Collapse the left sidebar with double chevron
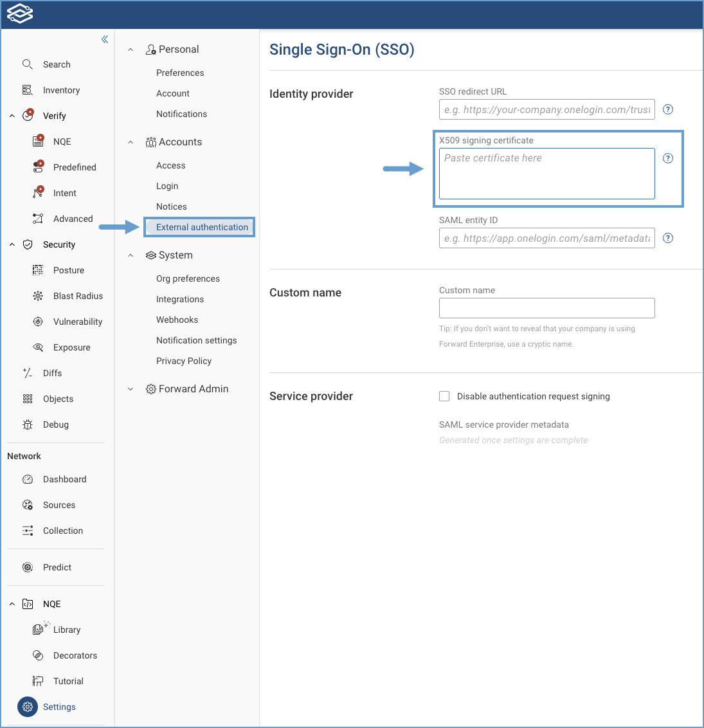The width and height of the screenshot is (704, 728). click(105, 40)
